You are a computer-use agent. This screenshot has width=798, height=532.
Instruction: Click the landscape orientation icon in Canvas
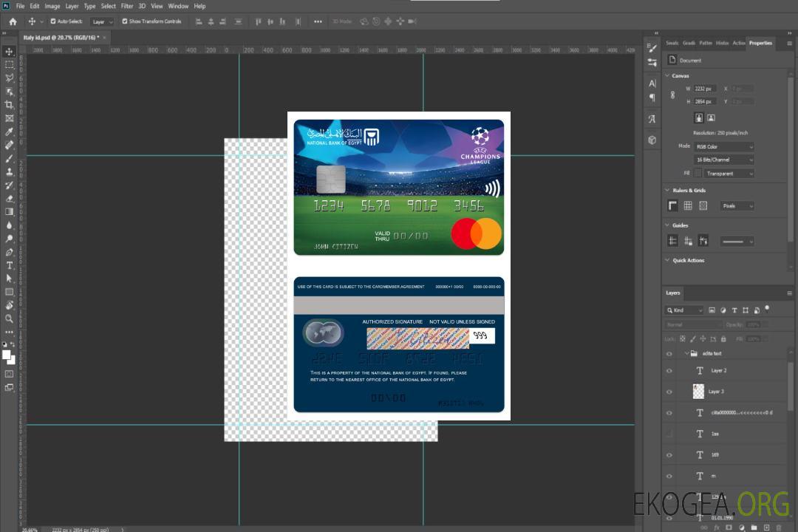711,118
